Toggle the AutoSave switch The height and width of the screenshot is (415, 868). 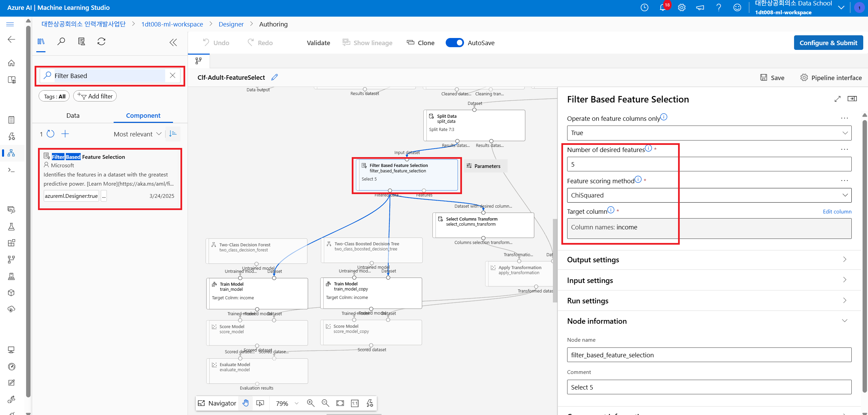click(455, 43)
